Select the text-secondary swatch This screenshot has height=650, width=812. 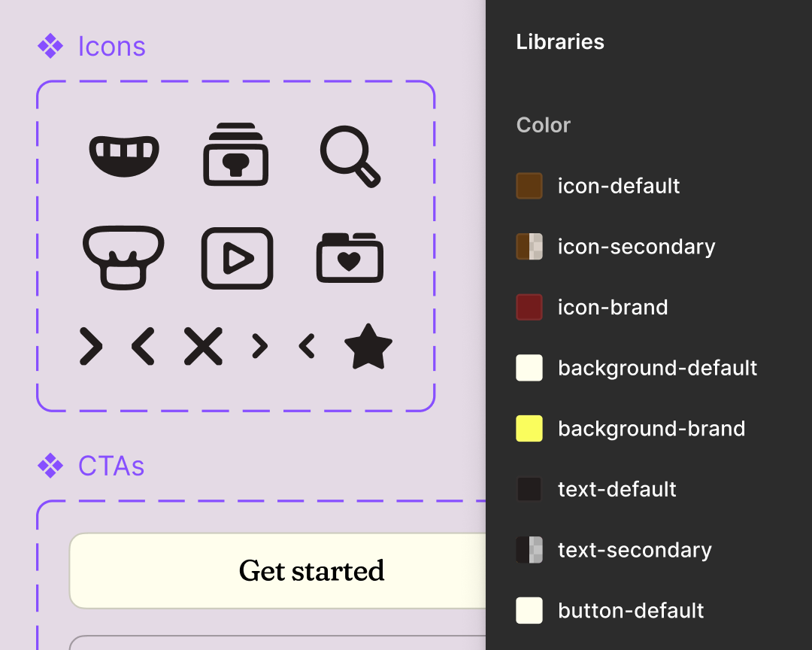pos(529,550)
